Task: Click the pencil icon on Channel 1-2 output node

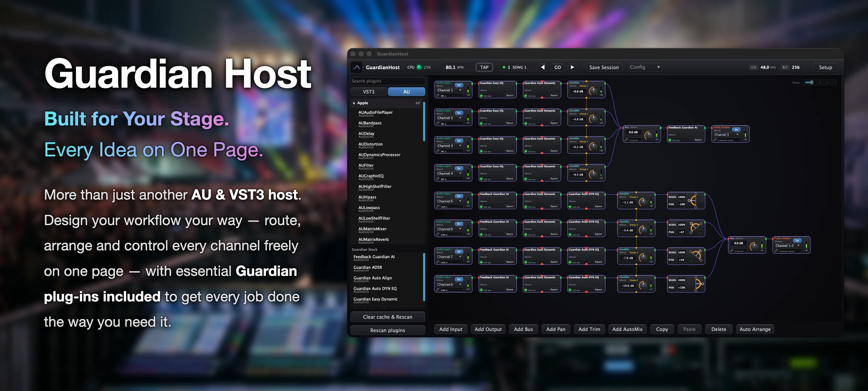Action: pos(776,251)
